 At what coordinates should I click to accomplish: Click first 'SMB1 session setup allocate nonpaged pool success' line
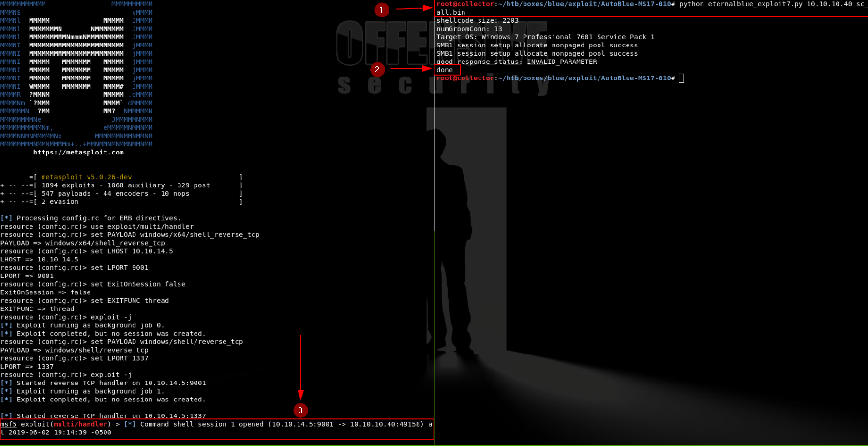pos(537,46)
